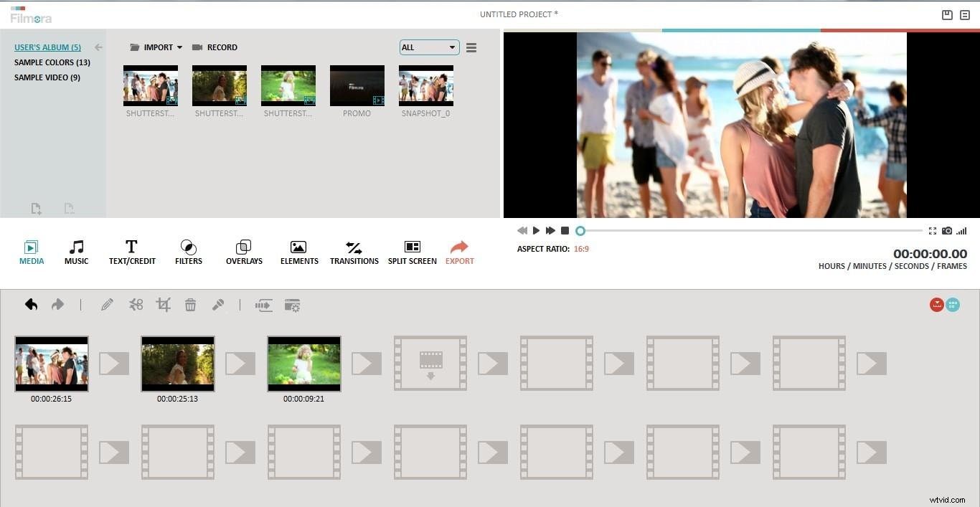This screenshot has height=507, width=980.
Task: Delete selected clip using the trash icon
Action: pyautogui.click(x=190, y=304)
